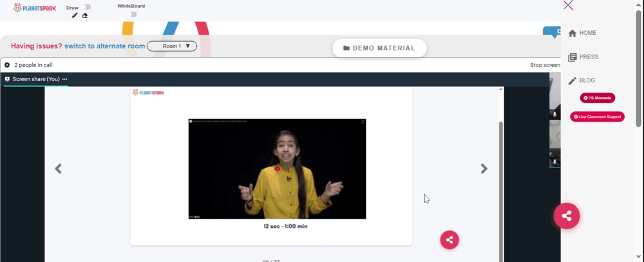This screenshot has height=262, width=644.
Task: Click switch to alternate room link
Action: point(105,46)
